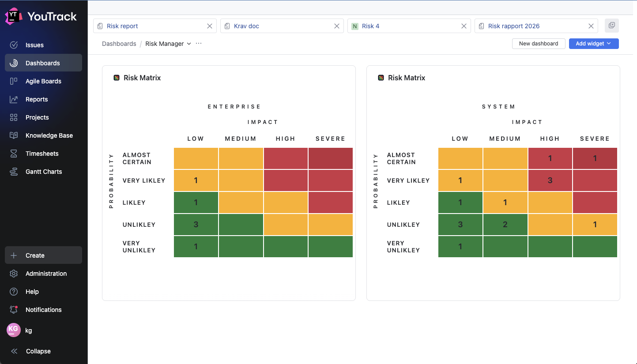Open Notifications bell icon

[x=14, y=310]
